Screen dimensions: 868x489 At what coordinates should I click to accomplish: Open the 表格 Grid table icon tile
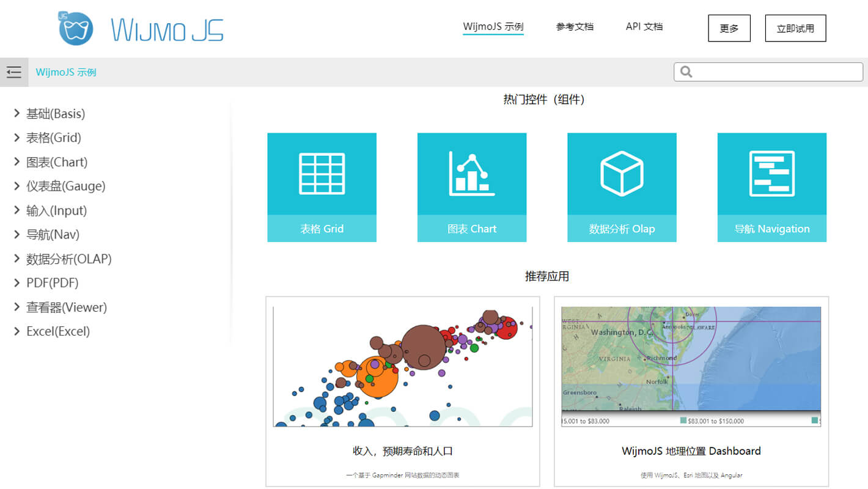pos(322,174)
